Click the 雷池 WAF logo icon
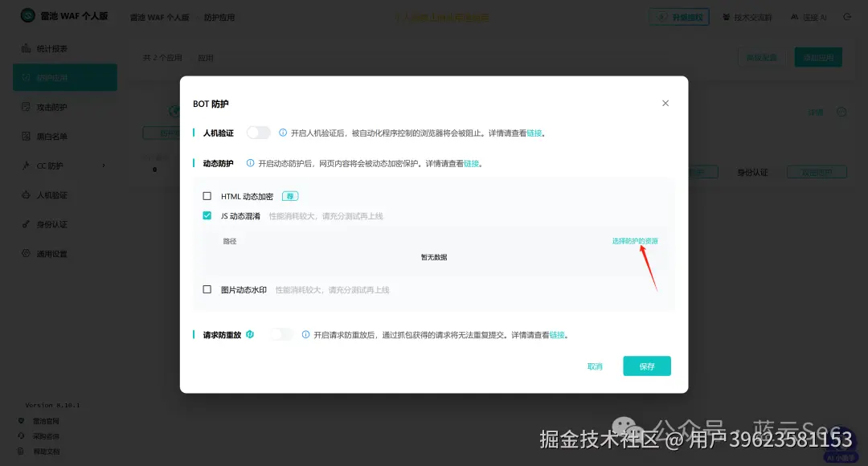This screenshot has height=466, width=868. 27,15
